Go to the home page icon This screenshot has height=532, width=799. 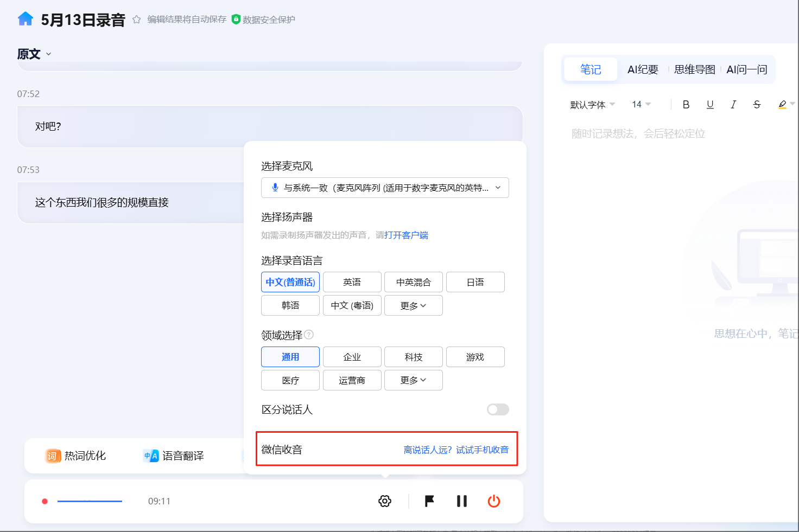pyautogui.click(x=26, y=20)
